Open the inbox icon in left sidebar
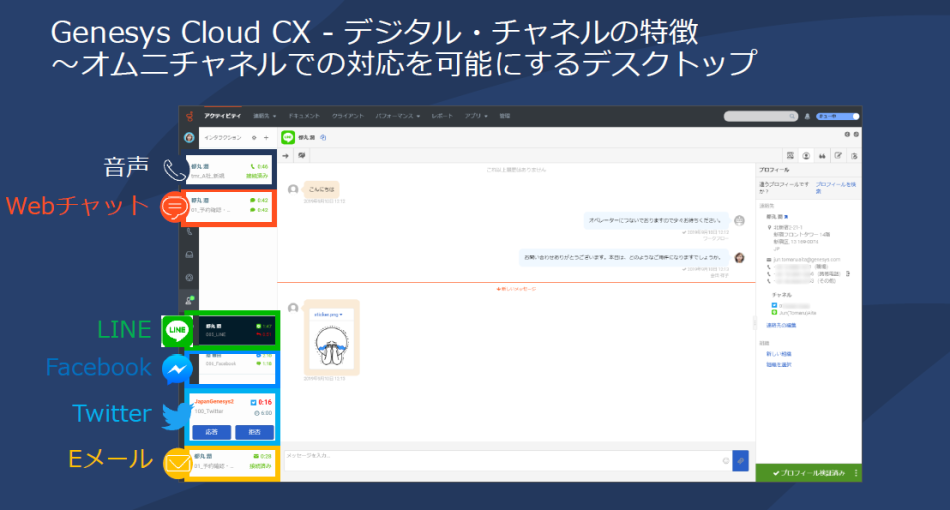This screenshot has width=950, height=510. (x=189, y=254)
